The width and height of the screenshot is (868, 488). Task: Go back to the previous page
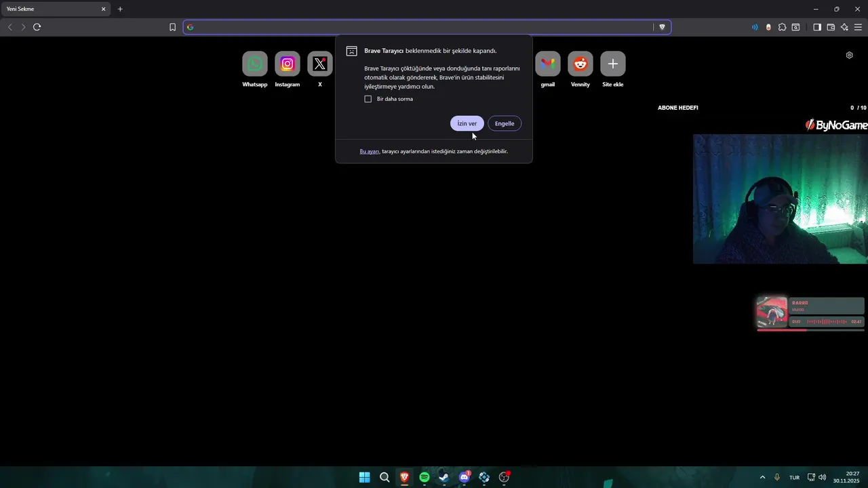pos(9,27)
